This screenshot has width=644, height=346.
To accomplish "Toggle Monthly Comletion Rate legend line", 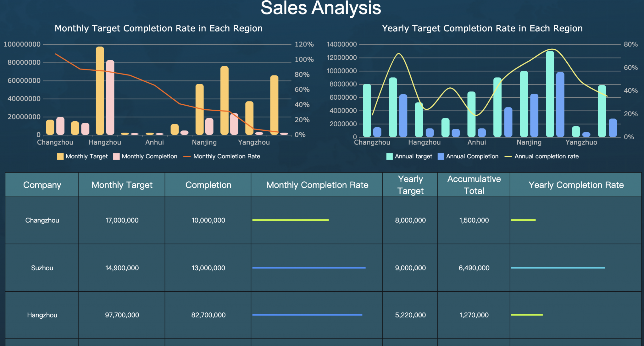I will pyautogui.click(x=187, y=157).
